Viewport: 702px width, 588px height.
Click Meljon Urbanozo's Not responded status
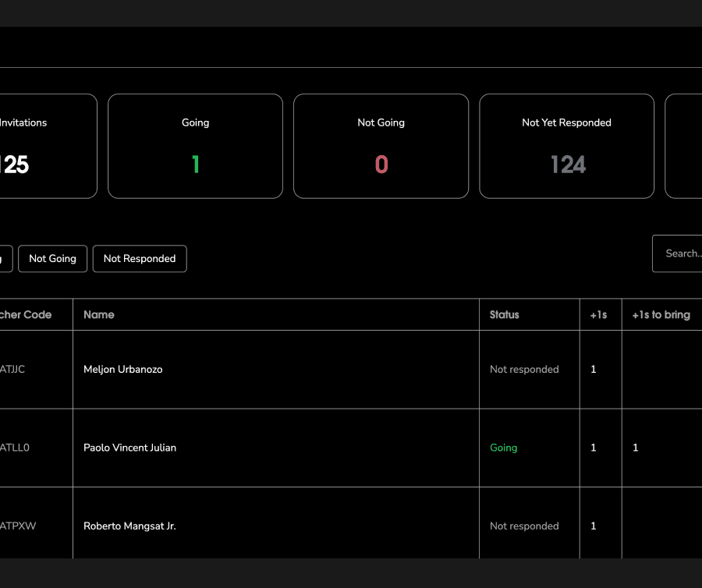[x=524, y=370]
